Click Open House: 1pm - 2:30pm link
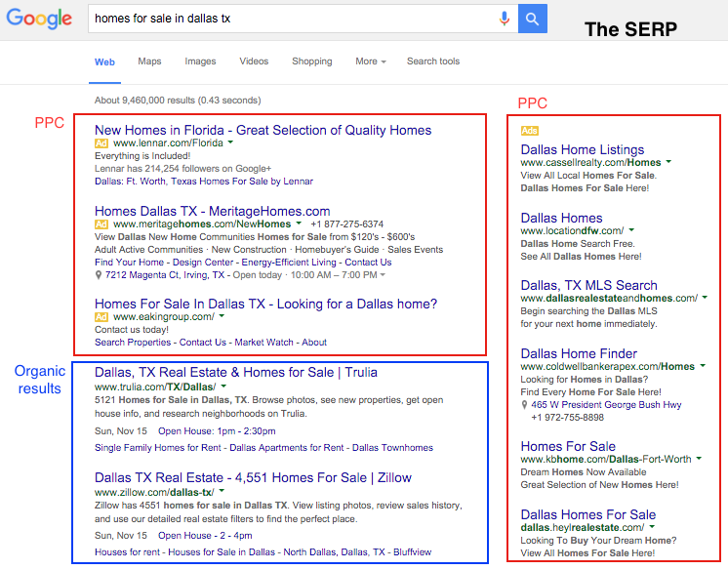The height and width of the screenshot is (570, 728). pos(217,431)
